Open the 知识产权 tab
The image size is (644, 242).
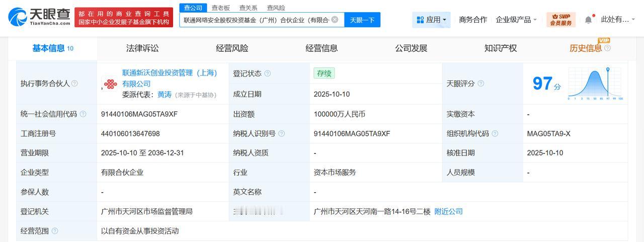coord(501,48)
